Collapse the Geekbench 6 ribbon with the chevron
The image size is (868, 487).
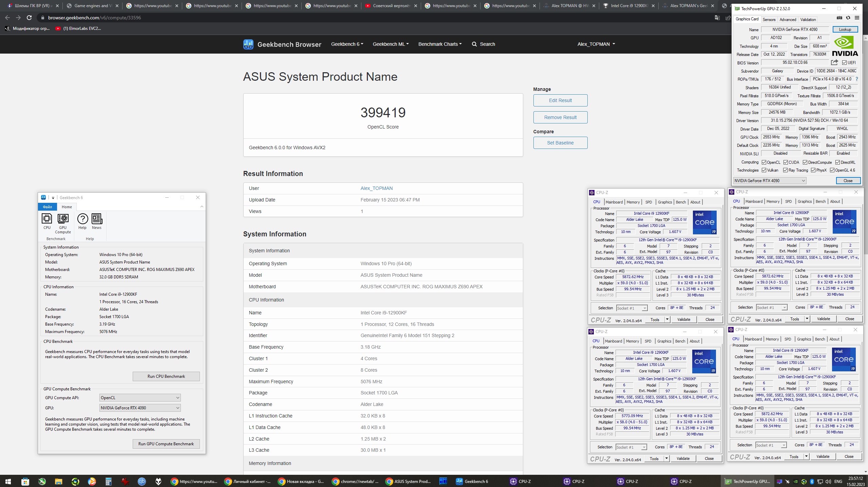(202, 207)
